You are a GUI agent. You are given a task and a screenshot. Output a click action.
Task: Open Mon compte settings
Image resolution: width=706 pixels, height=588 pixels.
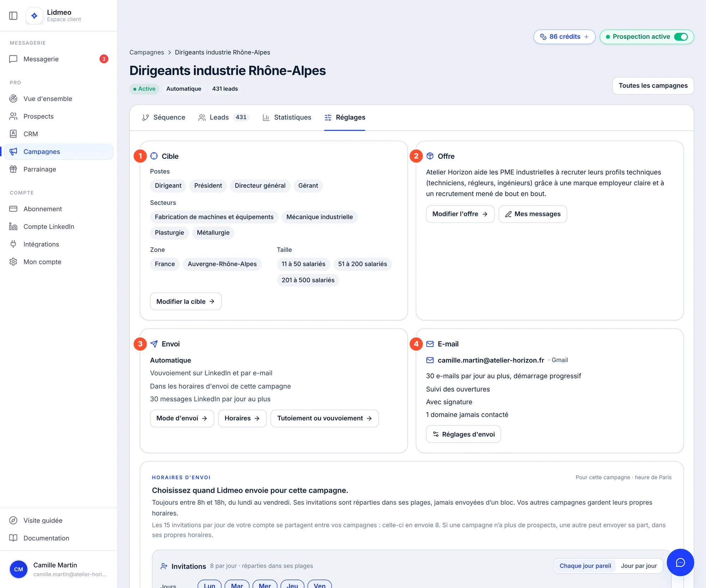tap(59, 262)
